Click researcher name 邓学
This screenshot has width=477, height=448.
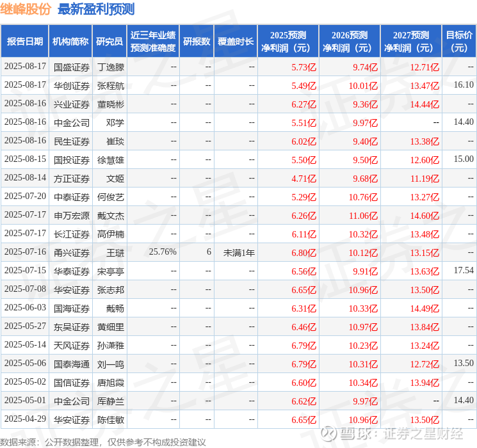tap(115, 123)
